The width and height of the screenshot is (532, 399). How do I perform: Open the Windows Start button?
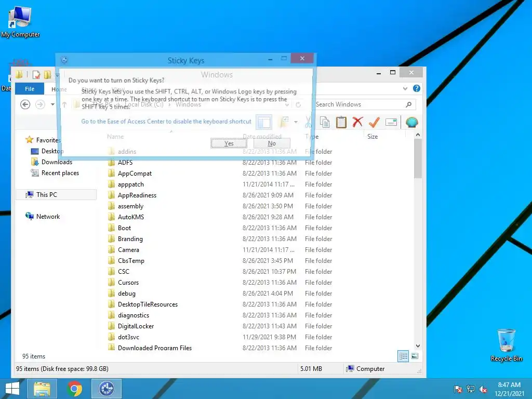12,389
